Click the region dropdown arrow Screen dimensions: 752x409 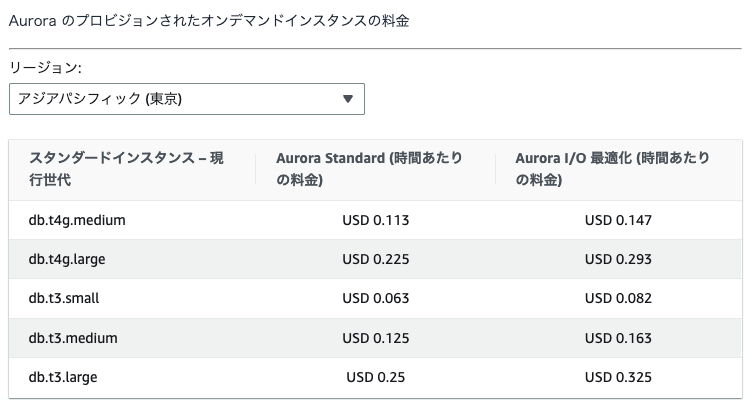[348, 99]
